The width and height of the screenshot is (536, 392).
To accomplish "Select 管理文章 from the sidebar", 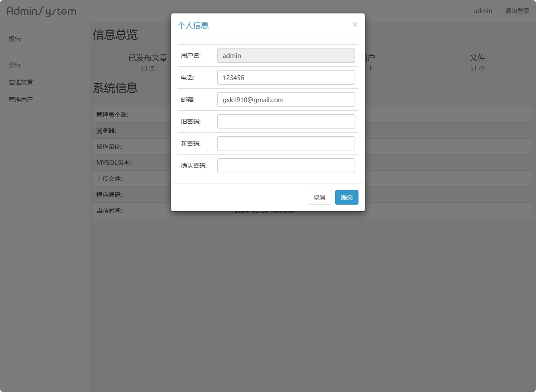I will (x=20, y=82).
